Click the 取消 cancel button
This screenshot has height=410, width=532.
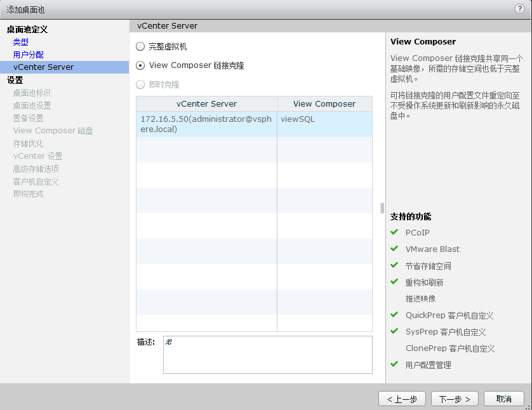504,399
